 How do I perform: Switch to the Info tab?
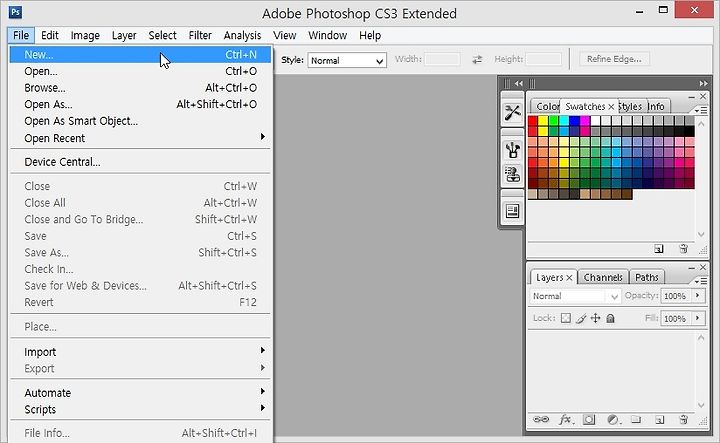657,107
